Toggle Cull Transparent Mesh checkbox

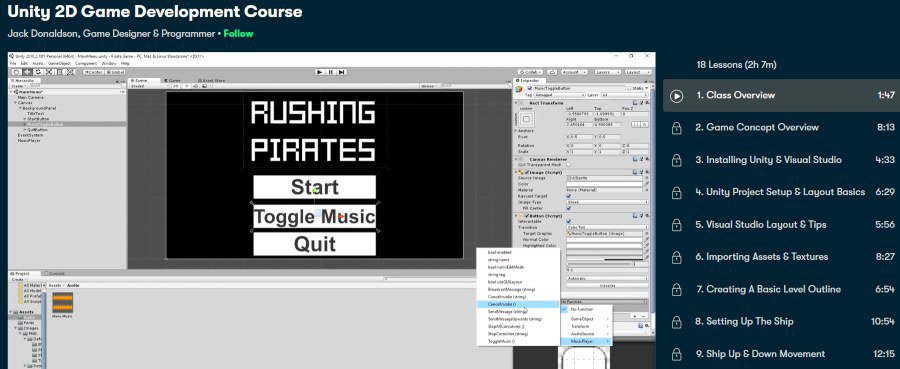pos(568,165)
